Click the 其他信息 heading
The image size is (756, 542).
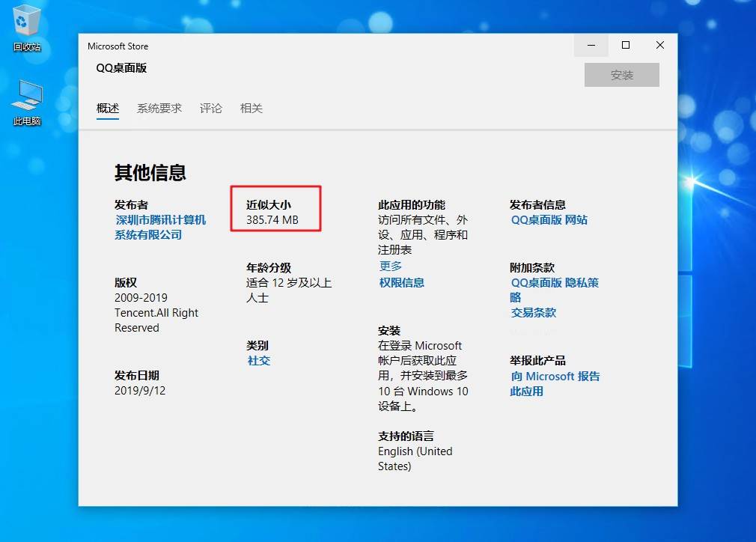coord(150,173)
